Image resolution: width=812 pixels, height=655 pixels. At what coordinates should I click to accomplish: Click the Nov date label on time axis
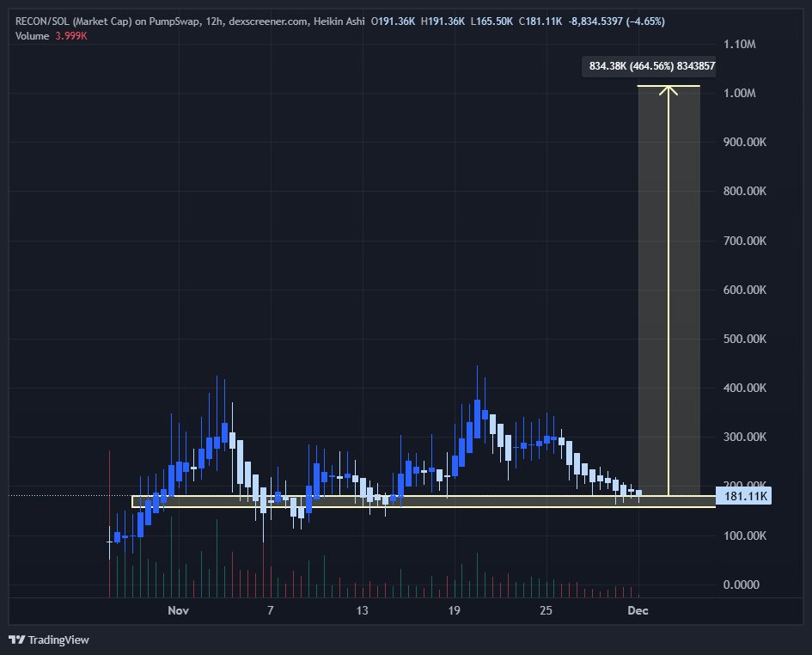tap(178, 610)
